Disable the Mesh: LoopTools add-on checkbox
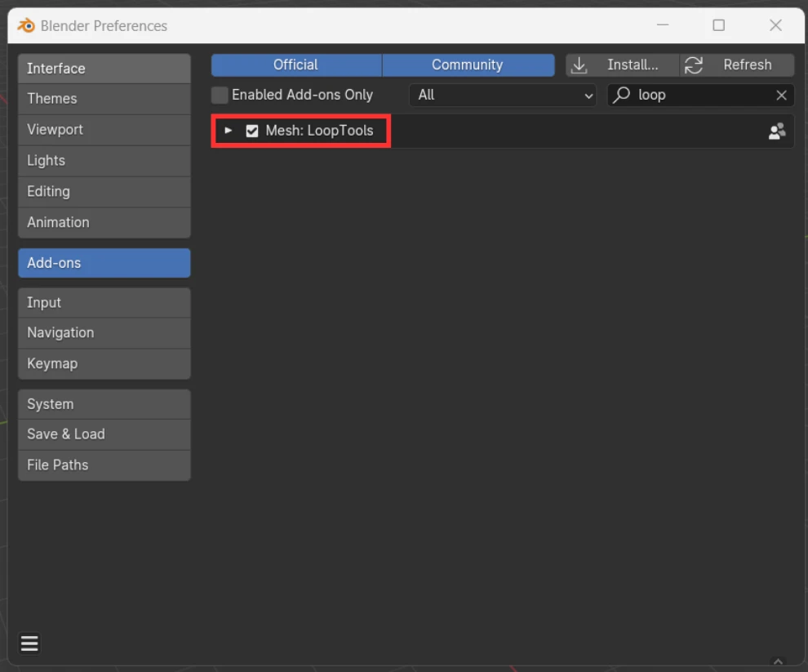The width and height of the screenshot is (808, 672). point(252,131)
